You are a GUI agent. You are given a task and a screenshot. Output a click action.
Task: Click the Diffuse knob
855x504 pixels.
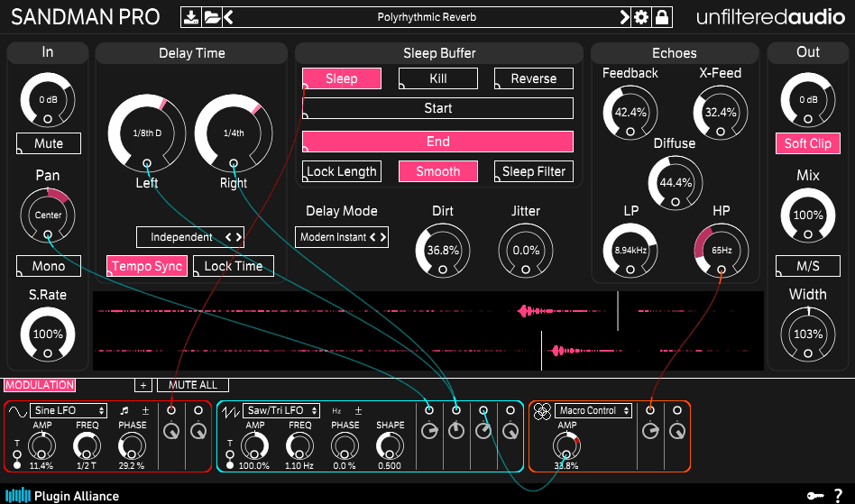[x=675, y=182]
